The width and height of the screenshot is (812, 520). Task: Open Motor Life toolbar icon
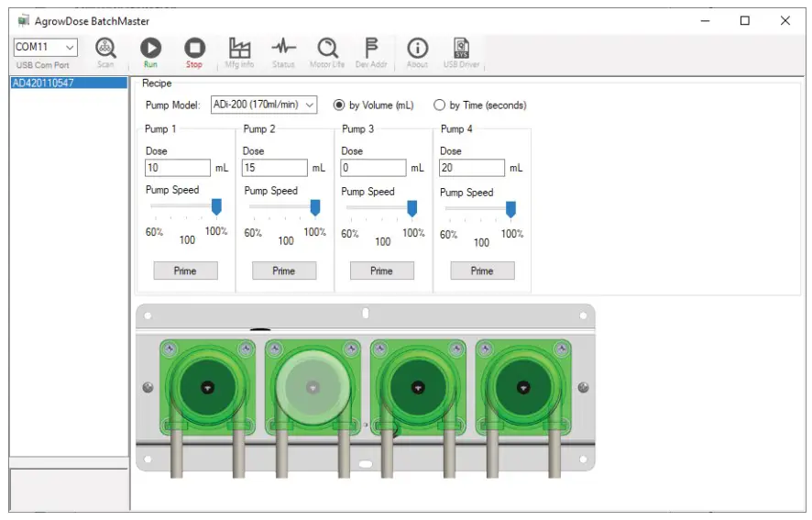click(x=327, y=49)
